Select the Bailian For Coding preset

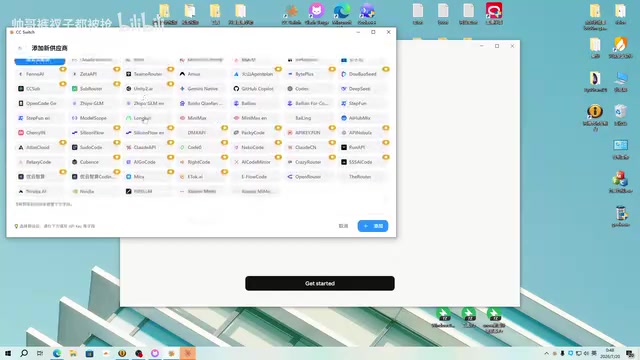(309, 103)
